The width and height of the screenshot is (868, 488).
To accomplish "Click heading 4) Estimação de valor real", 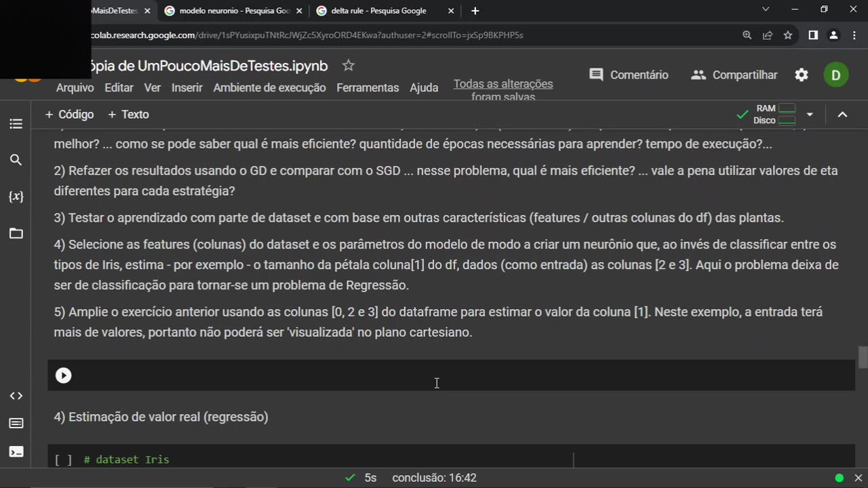I will coord(161,417).
